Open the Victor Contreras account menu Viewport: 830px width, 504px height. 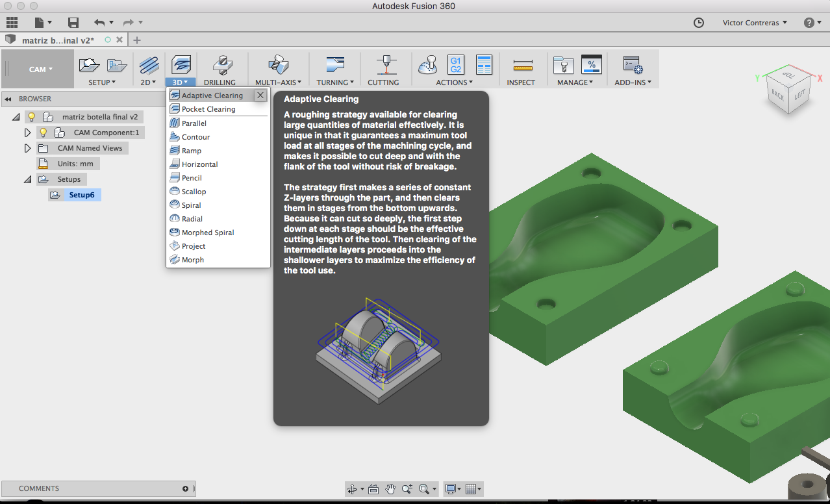click(755, 23)
